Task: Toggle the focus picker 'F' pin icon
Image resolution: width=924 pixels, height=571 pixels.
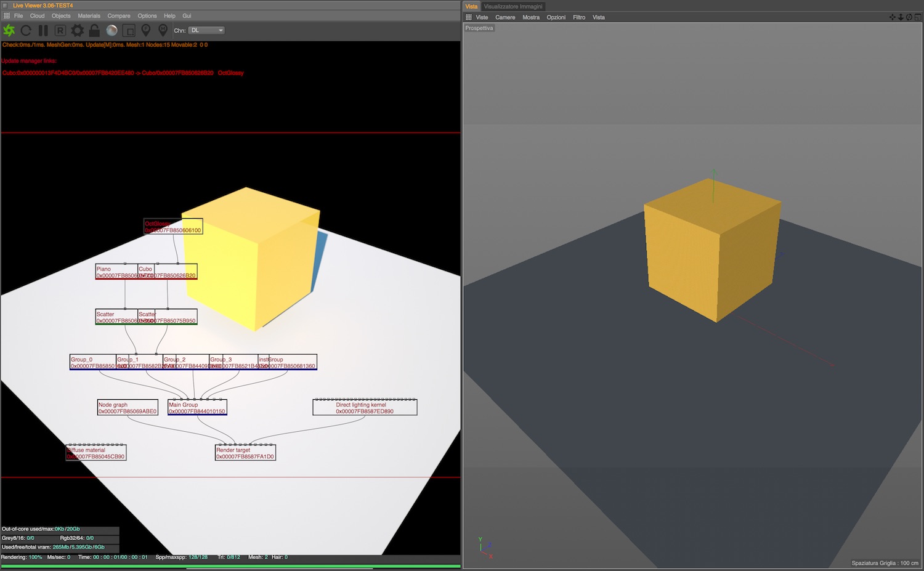Action: (x=146, y=30)
